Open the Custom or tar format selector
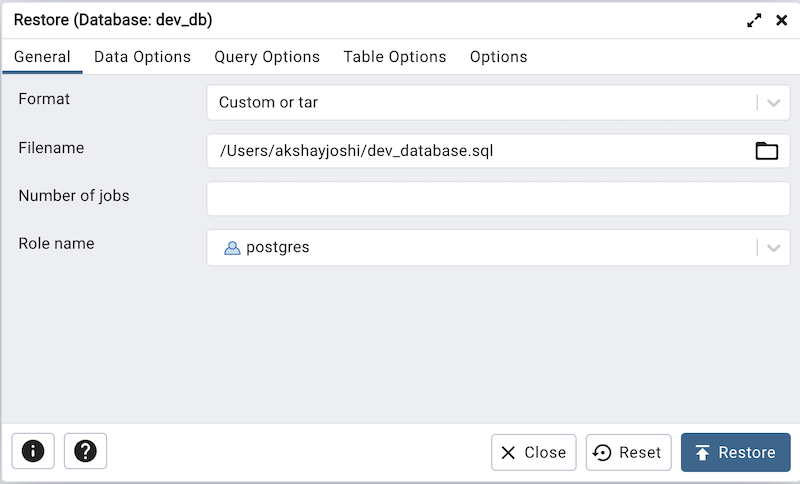The image size is (800, 484). [x=480, y=103]
